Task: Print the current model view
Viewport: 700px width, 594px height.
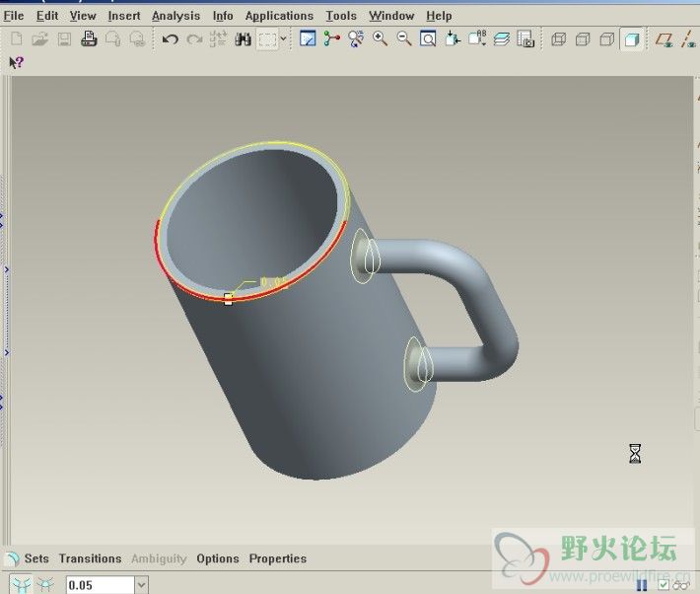Action: (x=89, y=39)
